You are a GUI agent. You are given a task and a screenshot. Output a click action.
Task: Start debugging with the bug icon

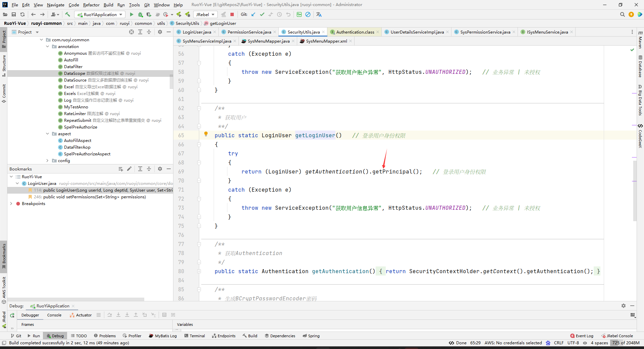pos(140,14)
